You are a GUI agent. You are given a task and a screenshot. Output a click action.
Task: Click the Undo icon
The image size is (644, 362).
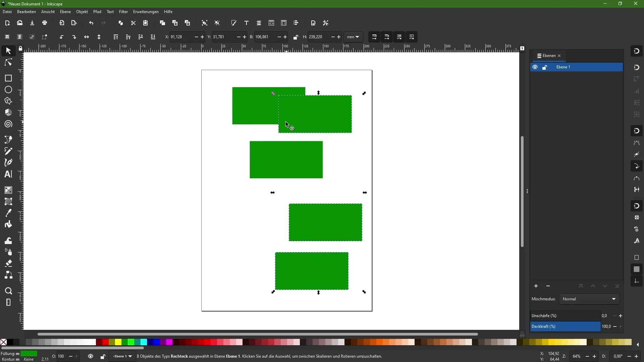coord(91,23)
